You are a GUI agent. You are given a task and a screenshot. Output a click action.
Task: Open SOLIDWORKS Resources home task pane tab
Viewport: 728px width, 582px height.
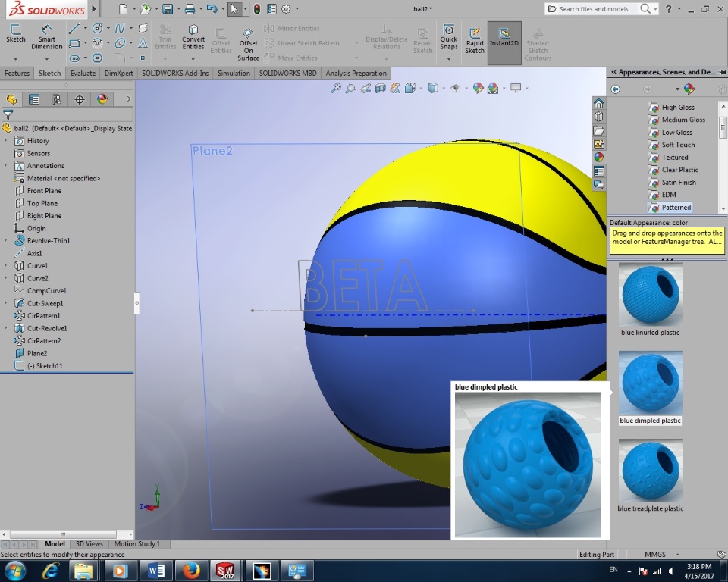tap(599, 103)
